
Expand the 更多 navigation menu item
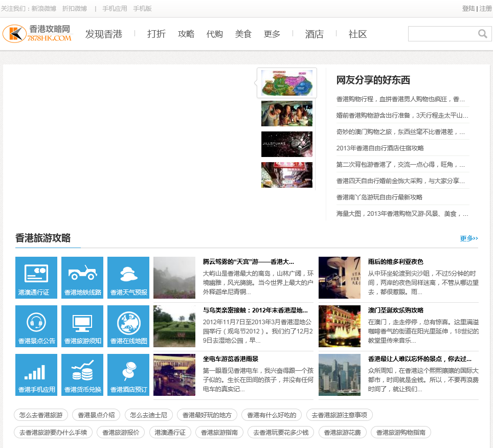(272, 34)
